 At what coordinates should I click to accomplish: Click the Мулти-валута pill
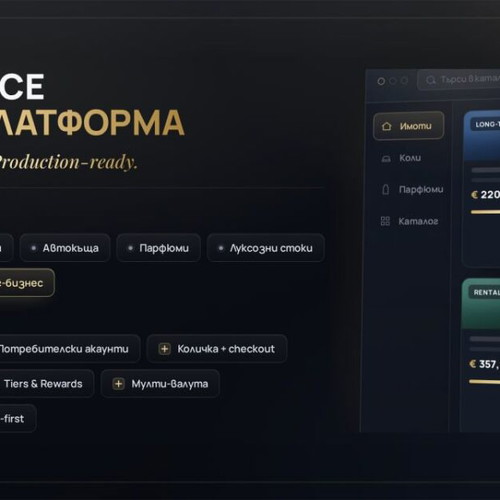pos(160,384)
